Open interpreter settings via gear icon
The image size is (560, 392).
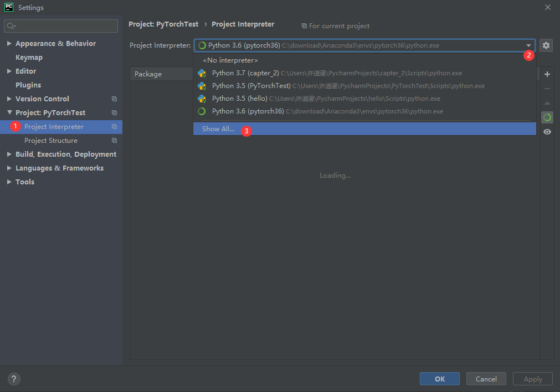(x=546, y=45)
